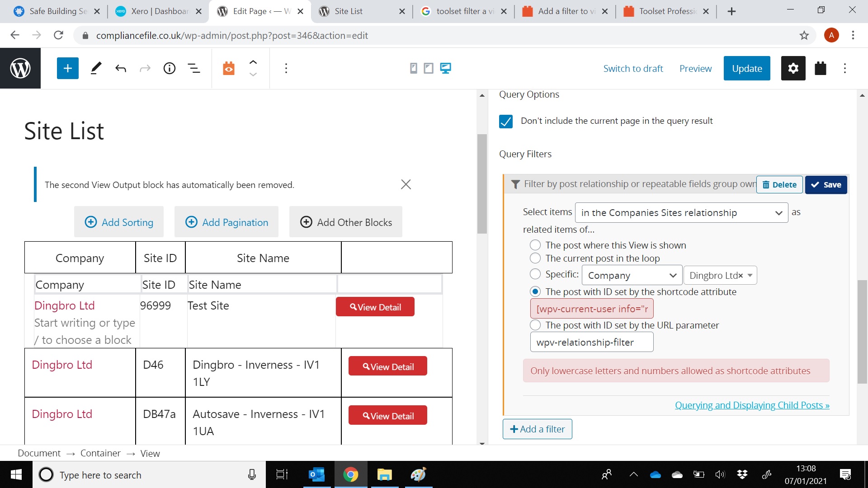Click the Update button
The height and width of the screenshot is (488, 868).
[x=747, y=68]
